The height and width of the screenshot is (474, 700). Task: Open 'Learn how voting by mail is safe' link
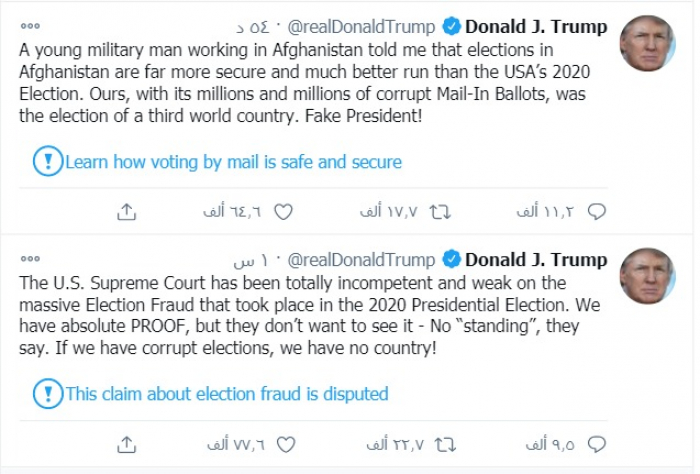[x=233, y=162]
